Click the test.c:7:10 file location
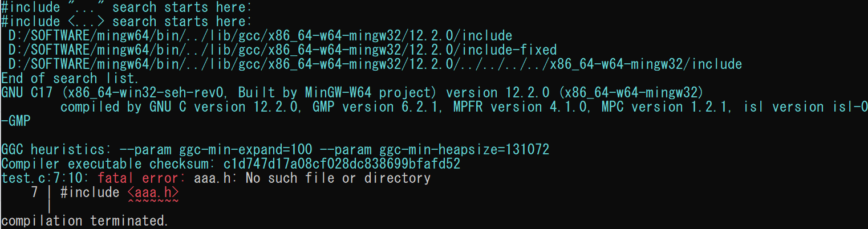 (x=46, y=178)
